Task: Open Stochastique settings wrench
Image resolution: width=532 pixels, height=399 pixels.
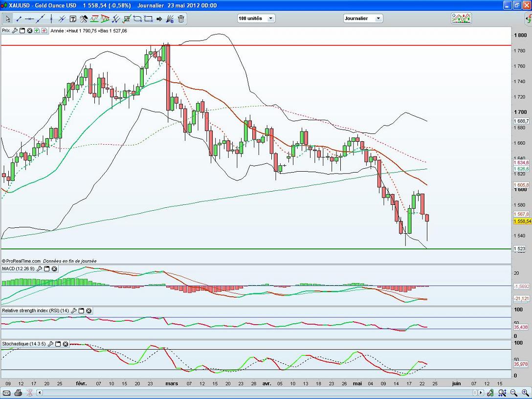Action: click(51, 344)
